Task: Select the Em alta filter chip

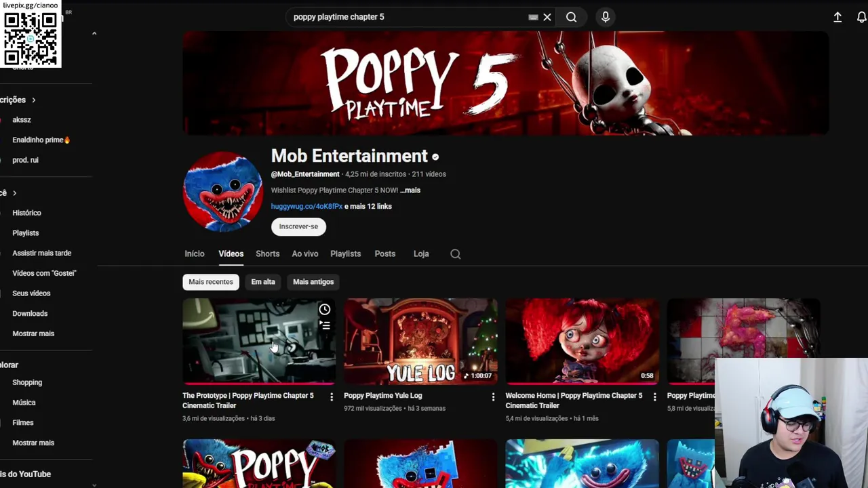Action: 263,282
